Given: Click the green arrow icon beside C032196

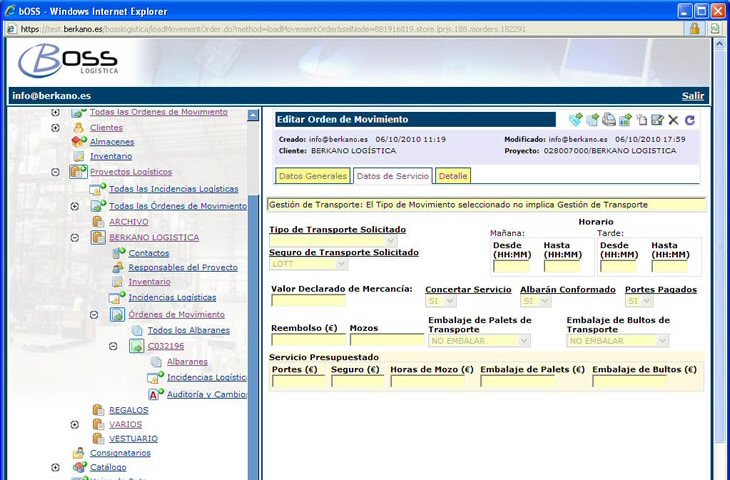Looking at the screenshot, I should tap(136, 346).
